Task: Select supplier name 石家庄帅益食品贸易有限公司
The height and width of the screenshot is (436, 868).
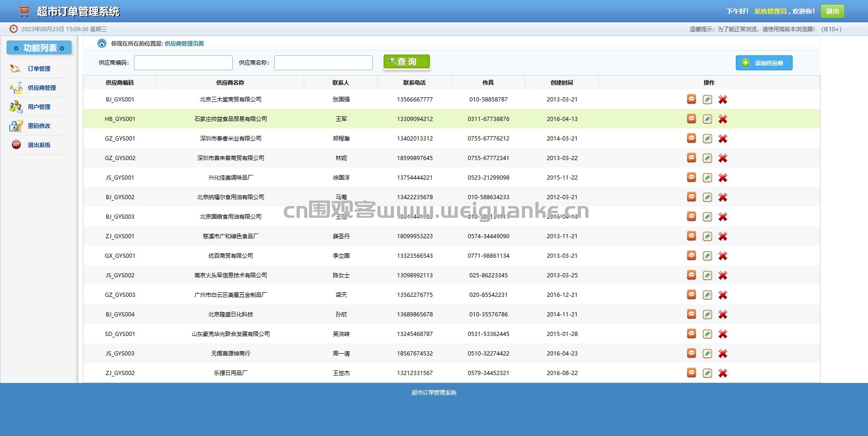Action: coord(231,119)
